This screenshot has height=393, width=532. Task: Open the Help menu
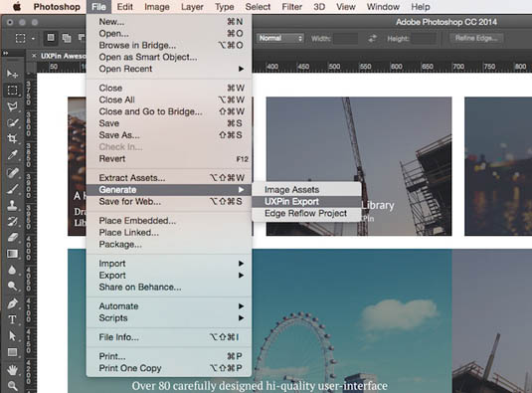pos(421,7)
